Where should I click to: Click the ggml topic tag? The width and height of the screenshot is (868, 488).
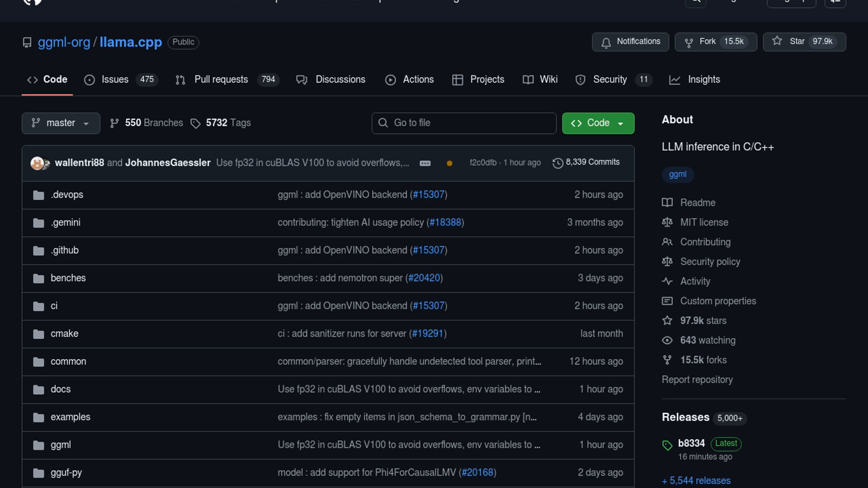click(x=677, y=174)
